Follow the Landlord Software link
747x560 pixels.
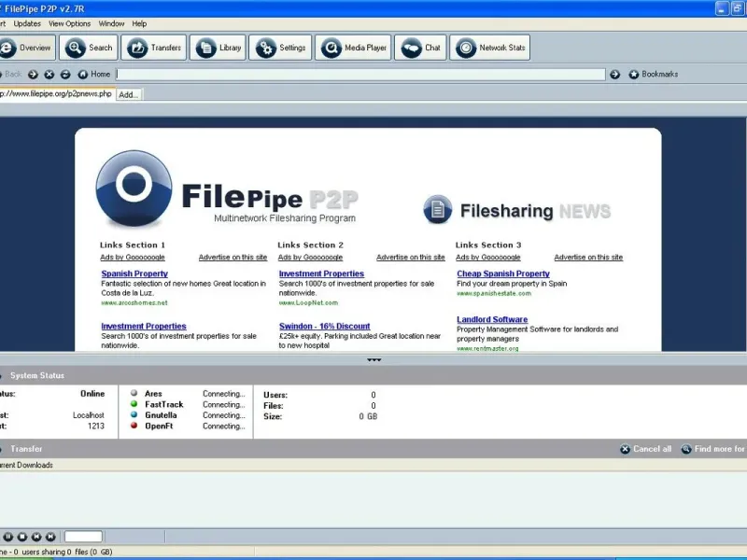click(x=492, y=319)
